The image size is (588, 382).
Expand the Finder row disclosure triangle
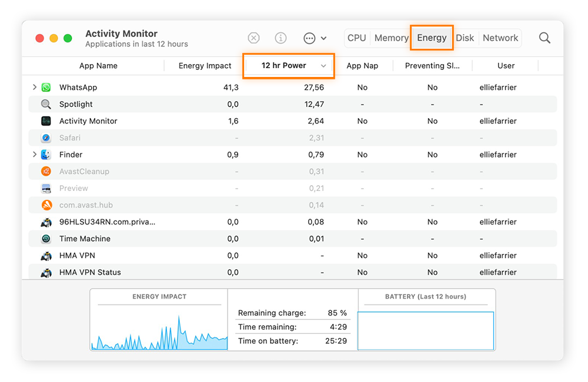pyautogui.click(x=34, y=155)
